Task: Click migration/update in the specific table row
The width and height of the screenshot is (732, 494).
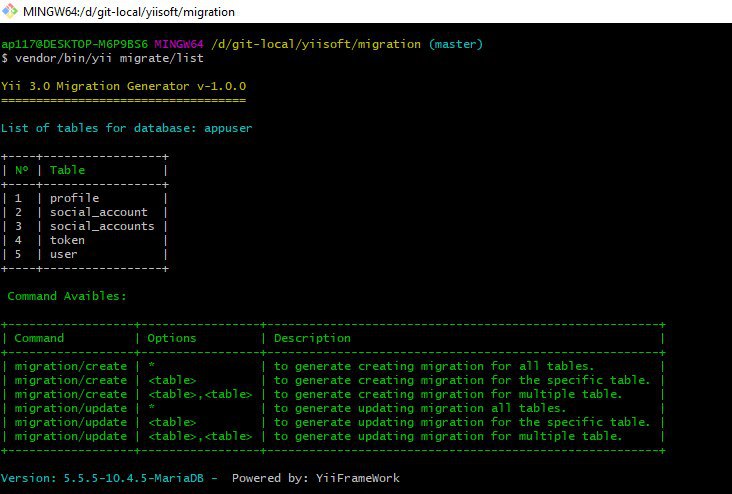Action: click(x=71, y=422)
